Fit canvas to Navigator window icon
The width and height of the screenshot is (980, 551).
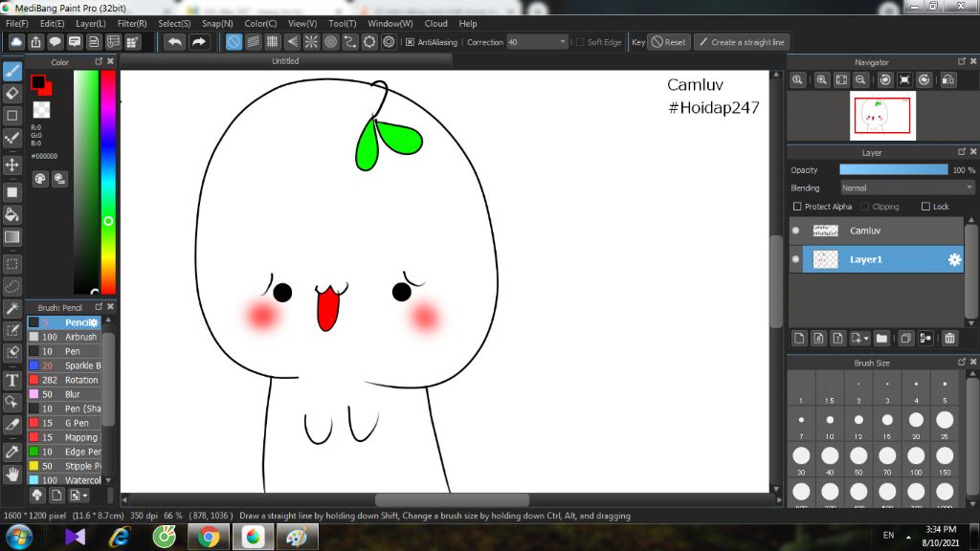[842, 80]
